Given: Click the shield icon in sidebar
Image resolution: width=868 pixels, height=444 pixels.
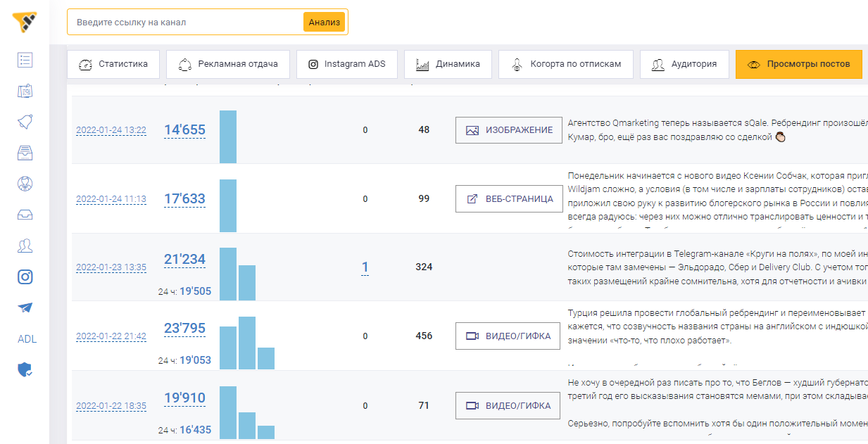Looking at the screenshot, I should (x=25, y=369).
